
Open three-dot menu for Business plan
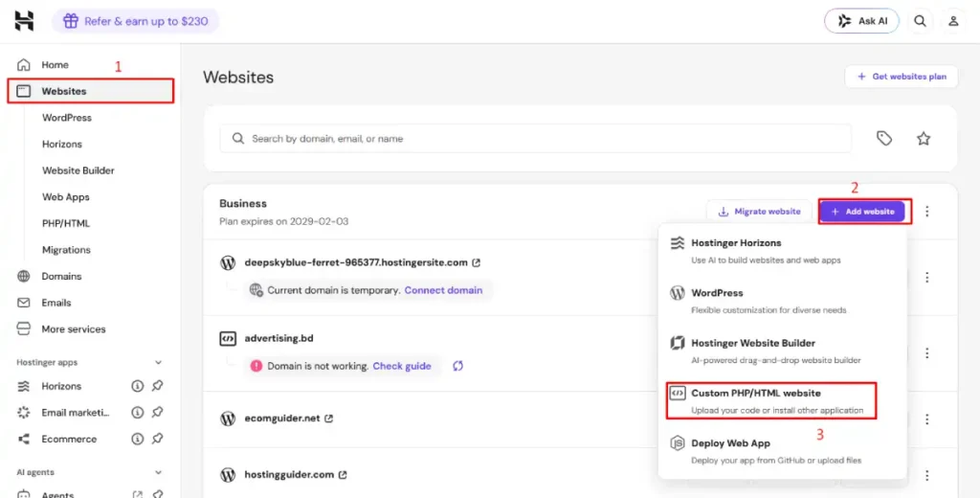[x=926, y=212]
